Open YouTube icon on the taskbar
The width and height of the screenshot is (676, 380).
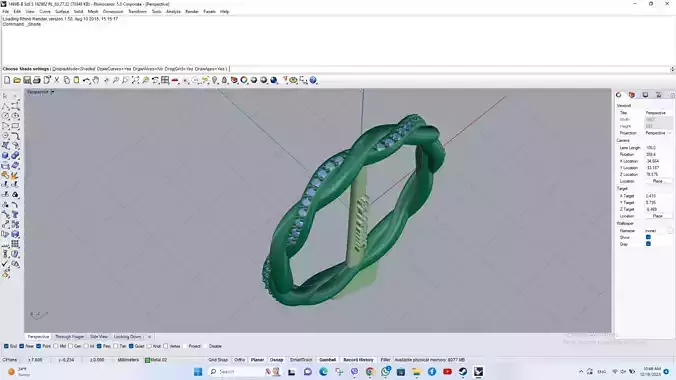448,371
